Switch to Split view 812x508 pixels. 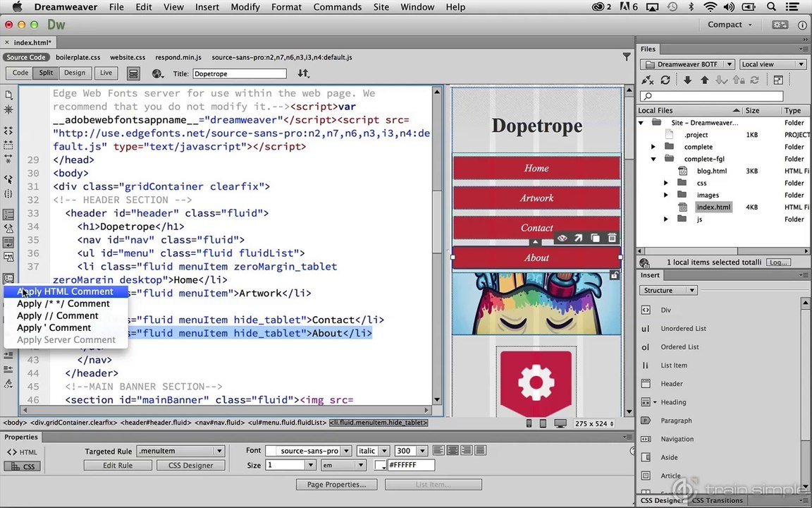[46, 73]
